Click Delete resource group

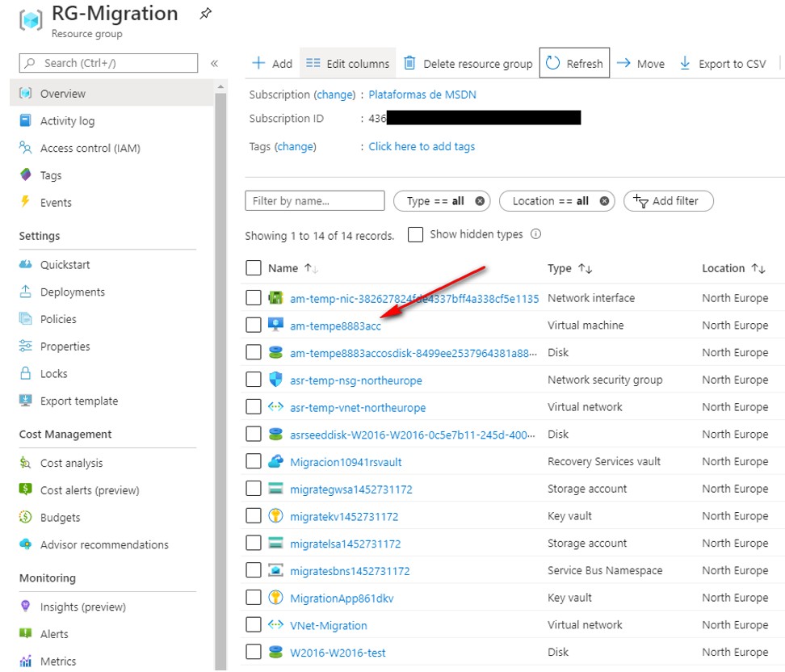(468, 64)
